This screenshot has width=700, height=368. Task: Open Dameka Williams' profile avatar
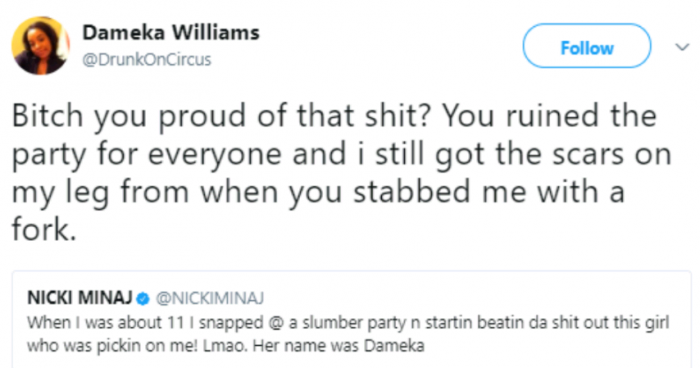tap(40, 46)
